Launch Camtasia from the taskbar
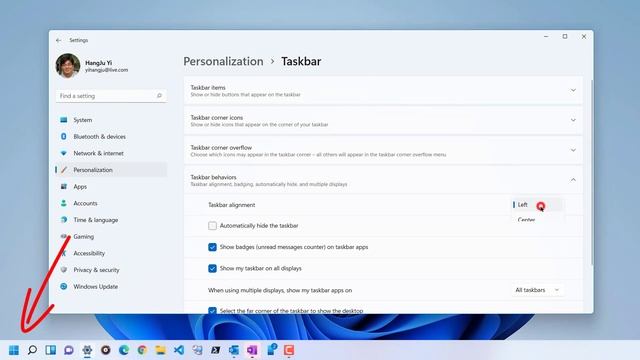Viewport: 640px width, 360px height. pyautogui.click(x=289, y=350)
